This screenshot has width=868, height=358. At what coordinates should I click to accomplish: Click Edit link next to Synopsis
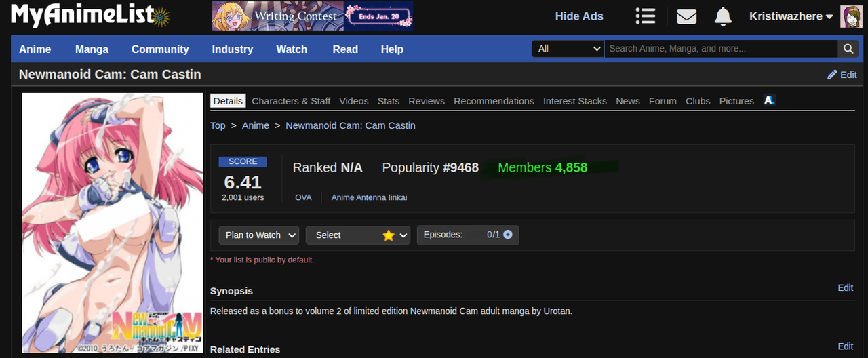tap(846, 287)
